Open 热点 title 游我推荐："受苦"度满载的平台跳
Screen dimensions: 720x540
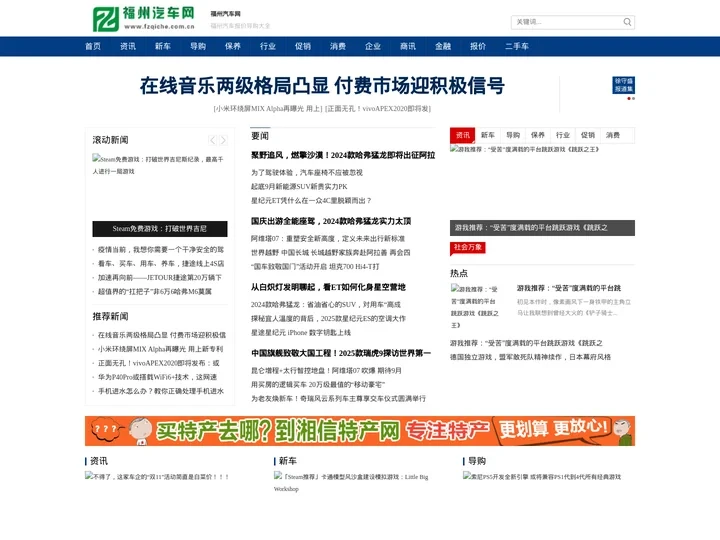[x=568, y=288]
